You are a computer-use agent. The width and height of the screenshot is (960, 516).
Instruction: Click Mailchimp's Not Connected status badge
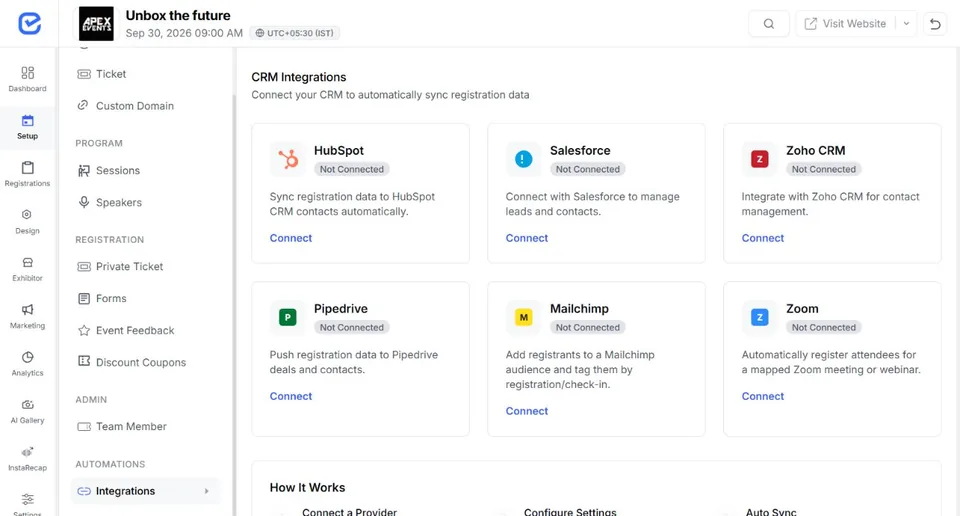[588, 327]
